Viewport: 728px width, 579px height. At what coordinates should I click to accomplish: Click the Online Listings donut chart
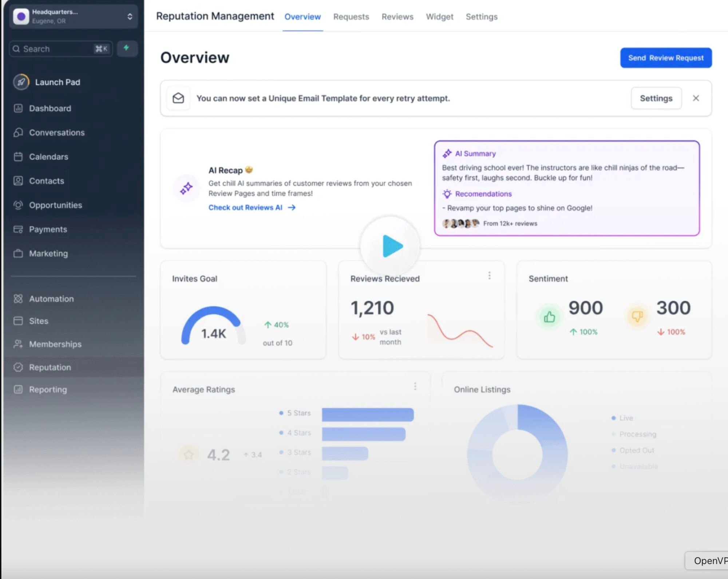(x=517, y=454)
